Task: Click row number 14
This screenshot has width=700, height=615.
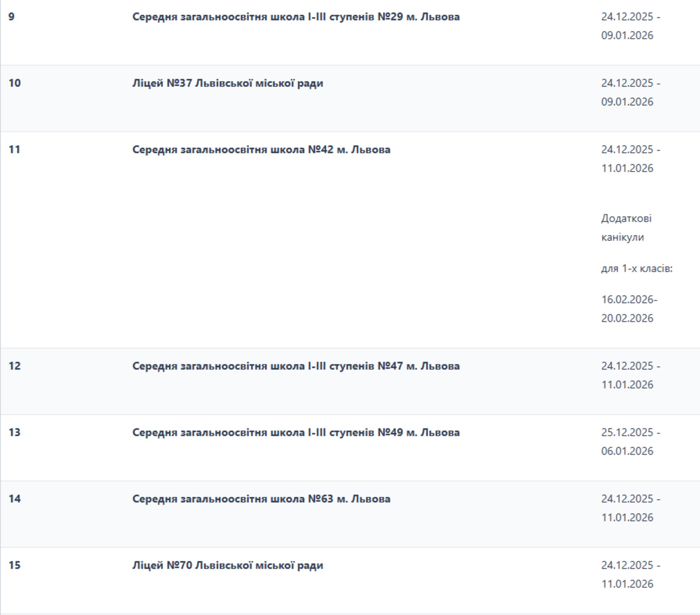Action: (15, 498)
